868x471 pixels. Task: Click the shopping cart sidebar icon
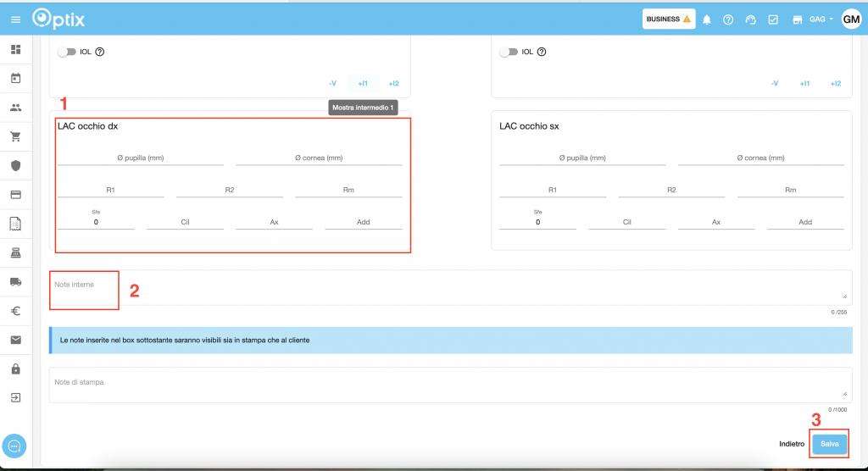pyautogui.click(x=15, y=136)
